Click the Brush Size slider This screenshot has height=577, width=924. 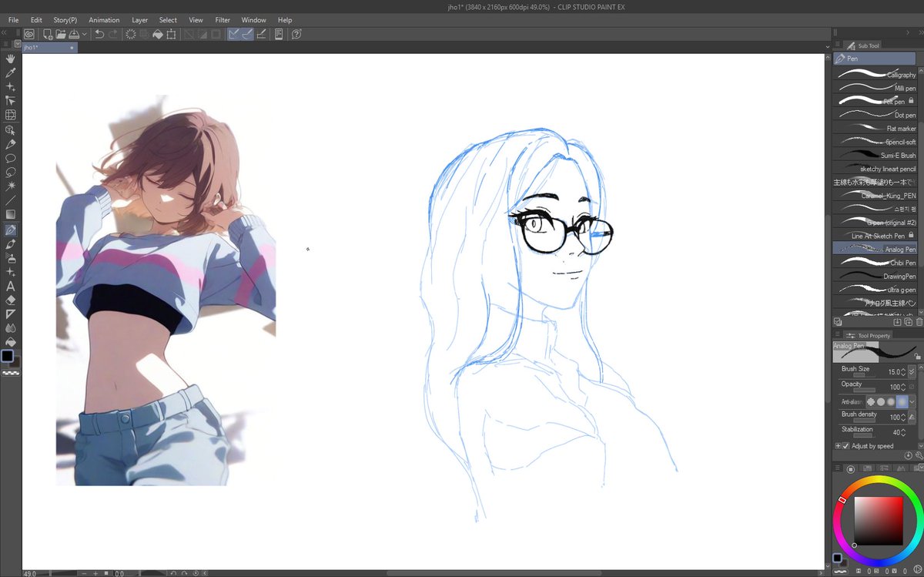click(864, 376)
